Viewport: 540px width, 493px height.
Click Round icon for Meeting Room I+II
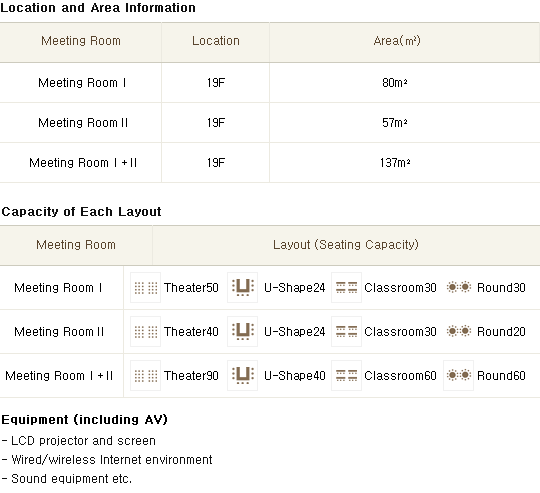[458, 376]
